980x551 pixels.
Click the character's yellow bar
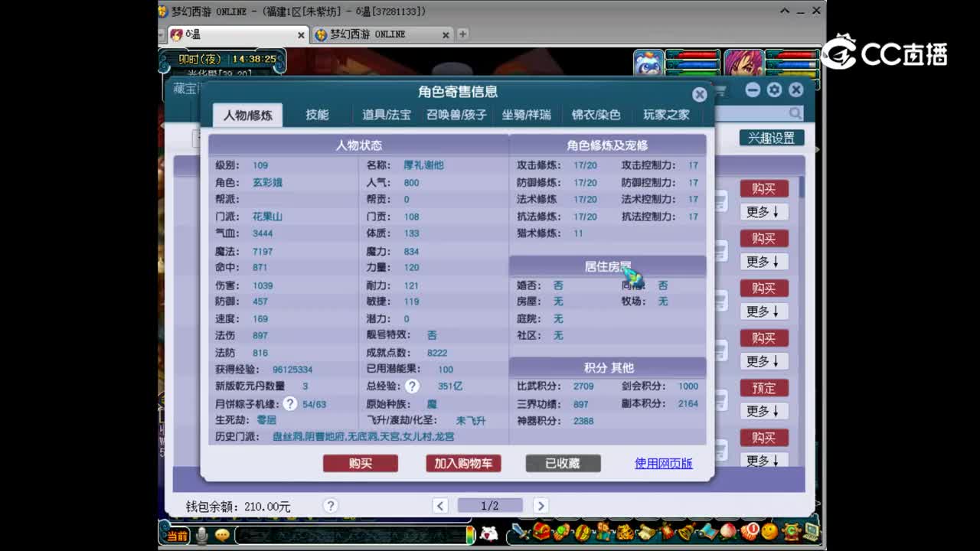(792, 73)
